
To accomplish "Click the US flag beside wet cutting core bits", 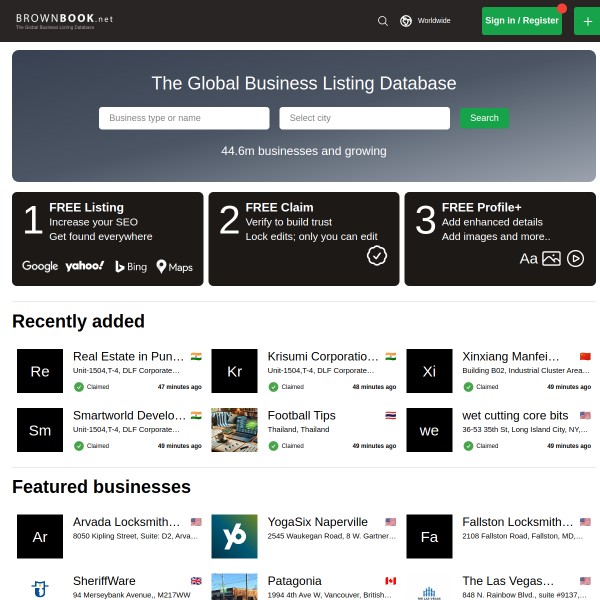I will 585,415.
